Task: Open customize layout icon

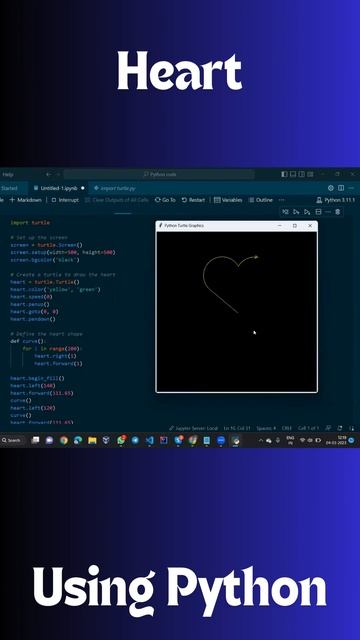Action: [x=311, y=174]
